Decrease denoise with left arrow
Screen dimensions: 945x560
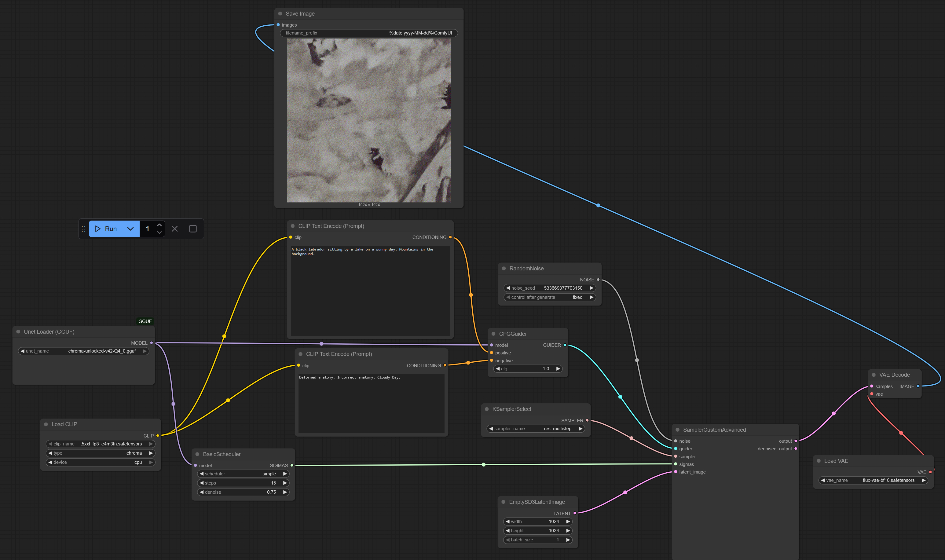pos(202,492)
